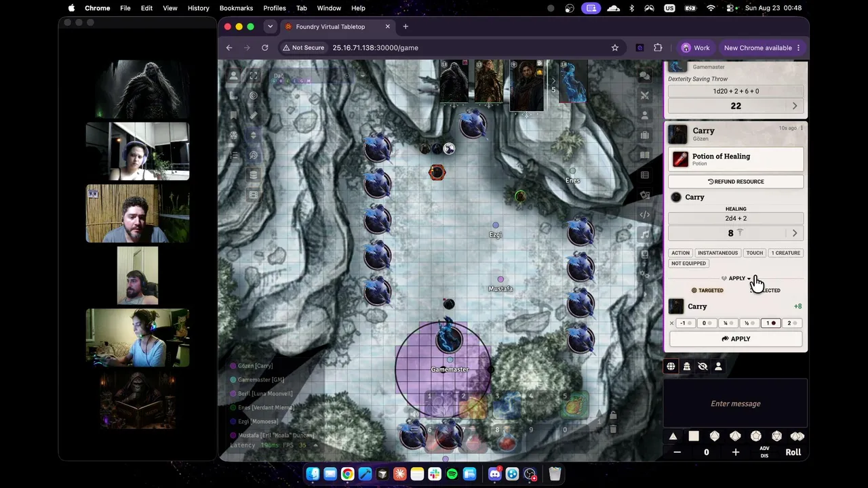Switch to the Selected tab
The width and height of the screenshot is (868, 488).
pyautogui.click(x=767, y=290)
